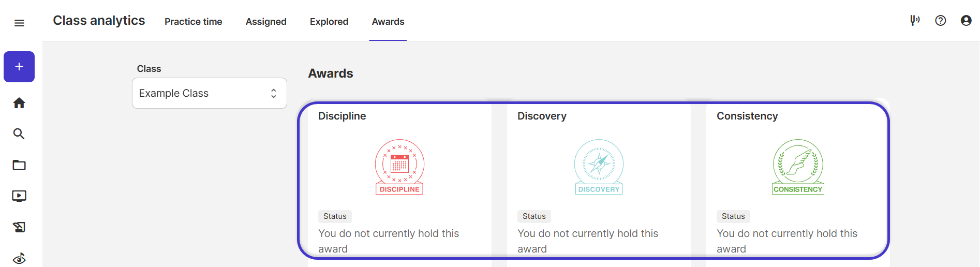980x267 pixels.
Task: Open the search icon in sidebar
Action: [19, 134]
